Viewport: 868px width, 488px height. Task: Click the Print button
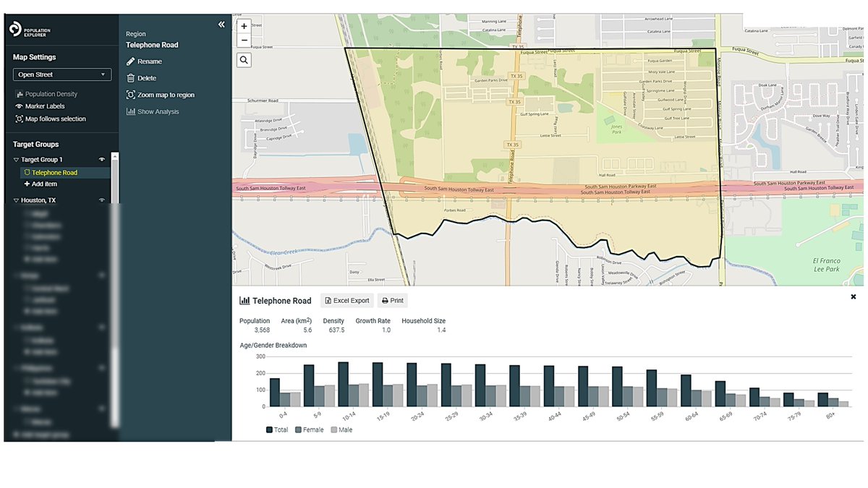393,301
